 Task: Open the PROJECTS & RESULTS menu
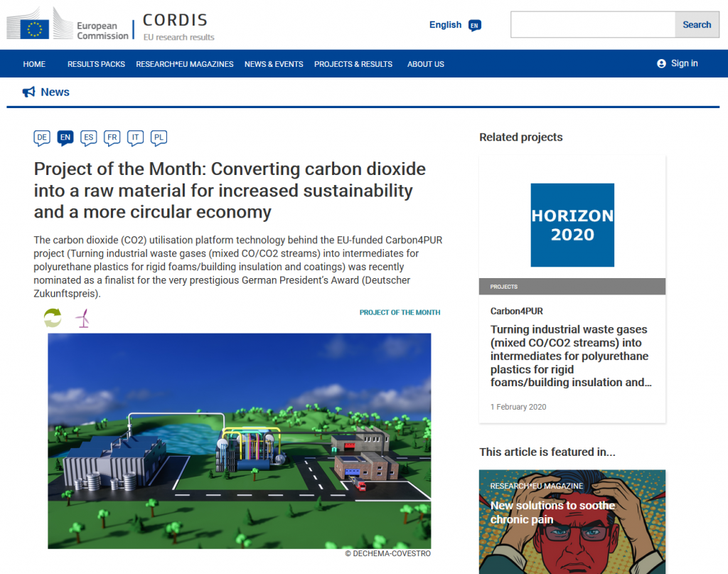[x=353, y=64]
